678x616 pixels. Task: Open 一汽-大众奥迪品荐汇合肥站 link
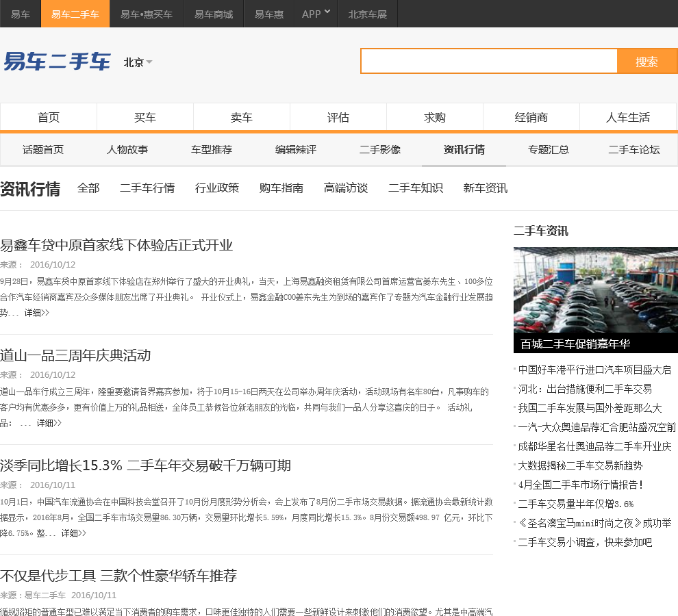[597, 427]
